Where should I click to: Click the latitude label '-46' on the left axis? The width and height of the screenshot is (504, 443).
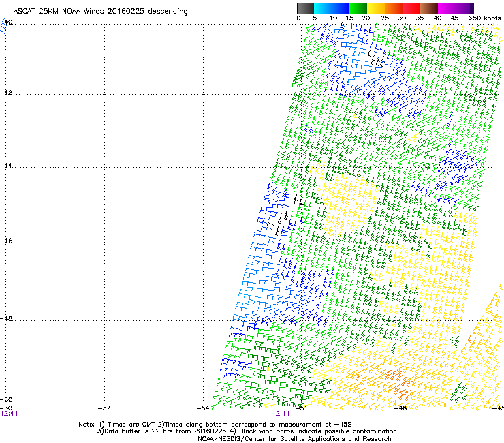coord(6,241)
